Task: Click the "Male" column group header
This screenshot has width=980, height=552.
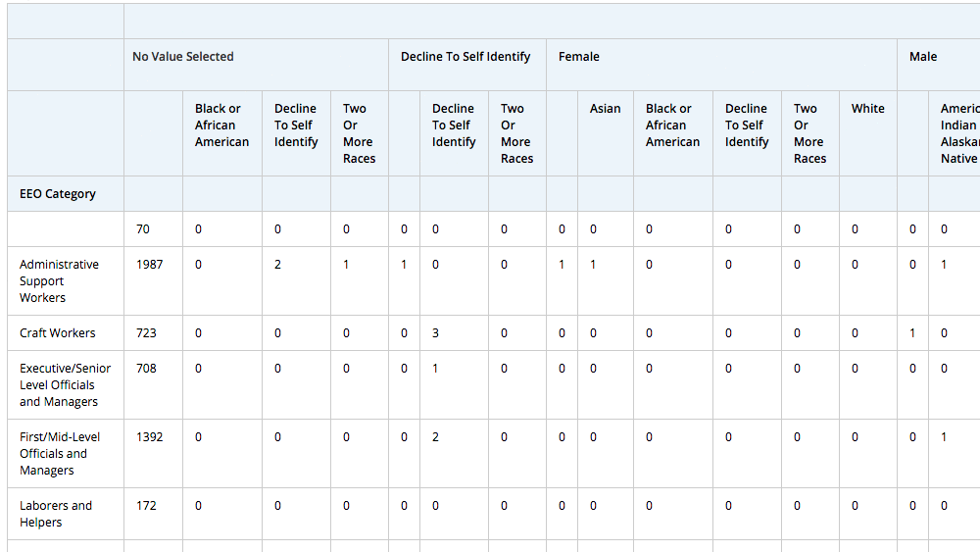Action: tap(923, 57)
